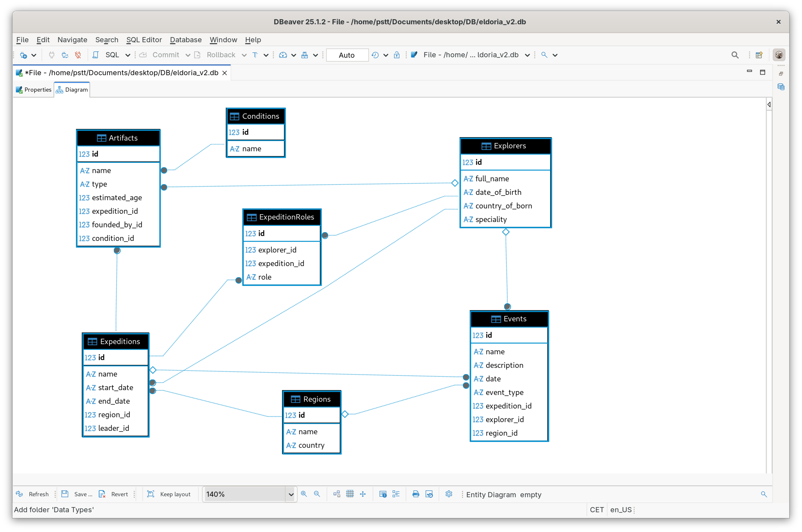Open diagram Configuration gear icon
Viewport: 802px width, 532px height.
tap(449, 494)
